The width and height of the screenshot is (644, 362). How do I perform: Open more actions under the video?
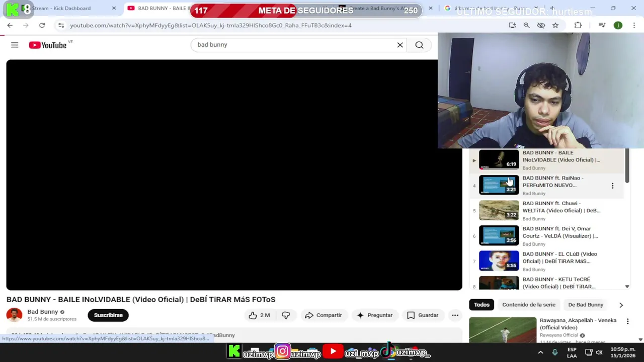(x=455, y=315)
